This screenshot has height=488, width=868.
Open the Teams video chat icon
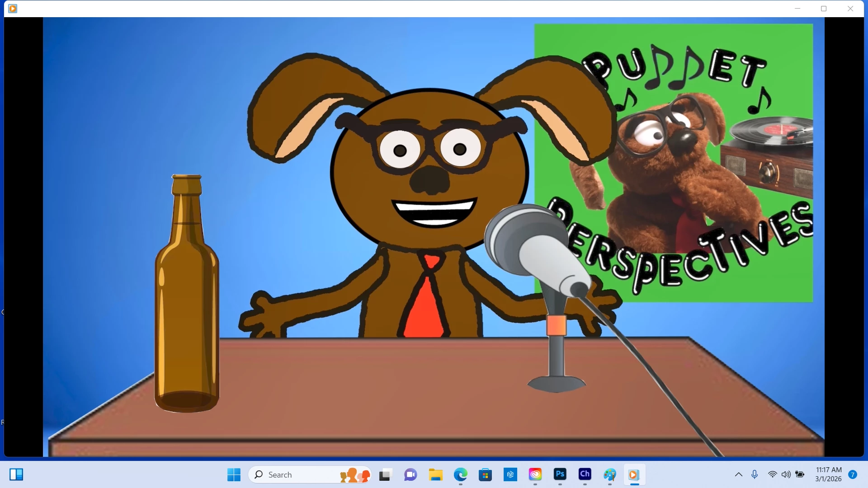click(x=410, y=474)
